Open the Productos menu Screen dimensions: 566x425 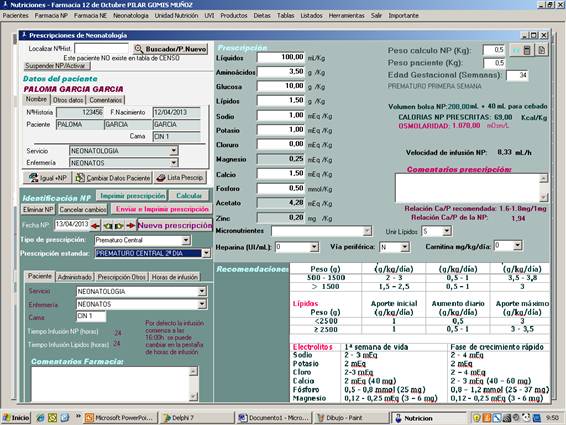pos(234,16)
